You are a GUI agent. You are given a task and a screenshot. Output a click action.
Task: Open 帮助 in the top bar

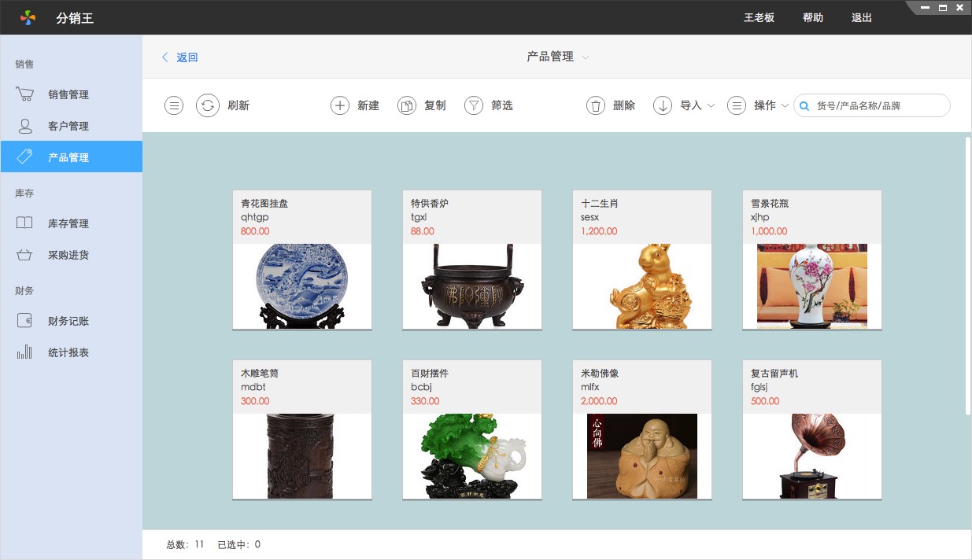(812, 17)
